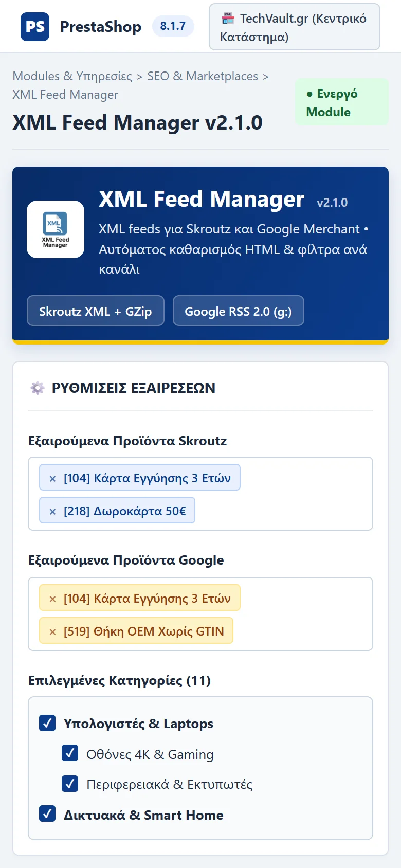Click the Εξαιρούμενα Προϊόντα Google label
This screenshot has width=401, height=868.
126,560
